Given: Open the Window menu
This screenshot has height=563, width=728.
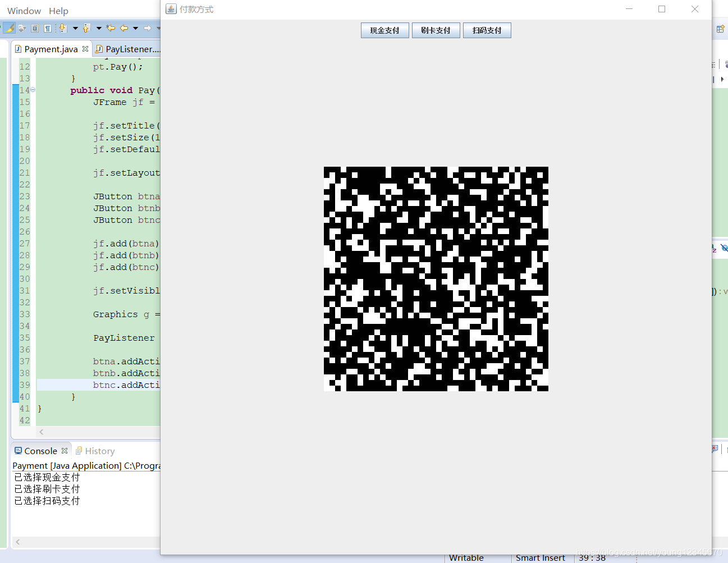Looking at the screenshot, I should pyautogui.click(x=24, y=11).
